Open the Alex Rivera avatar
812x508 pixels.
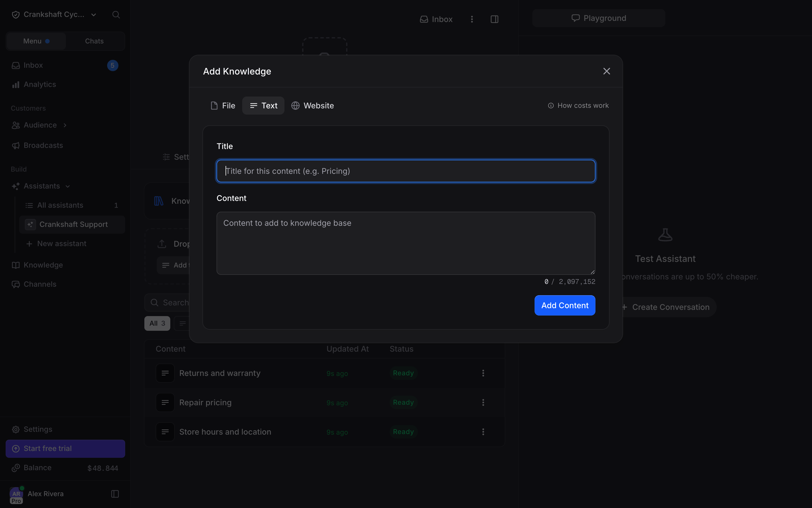[x=16, y=494]
